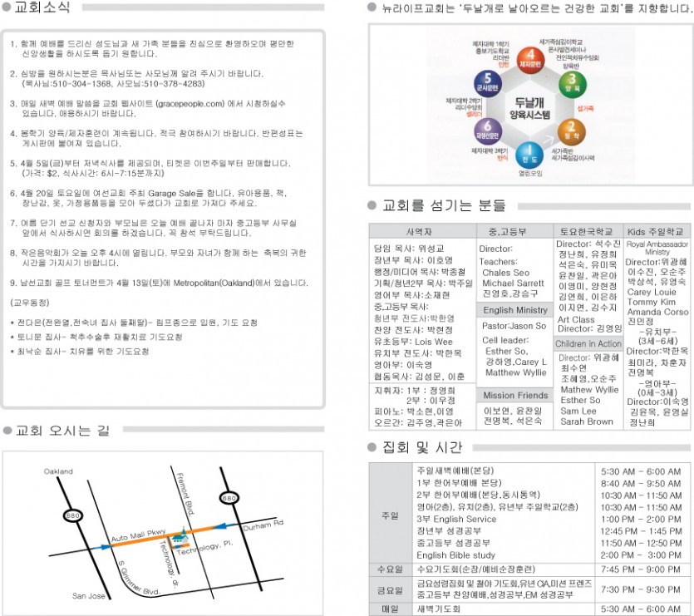Click the dark blue circle numbered 5
This screenshot has width=694, height=616.
pos(487,83)
